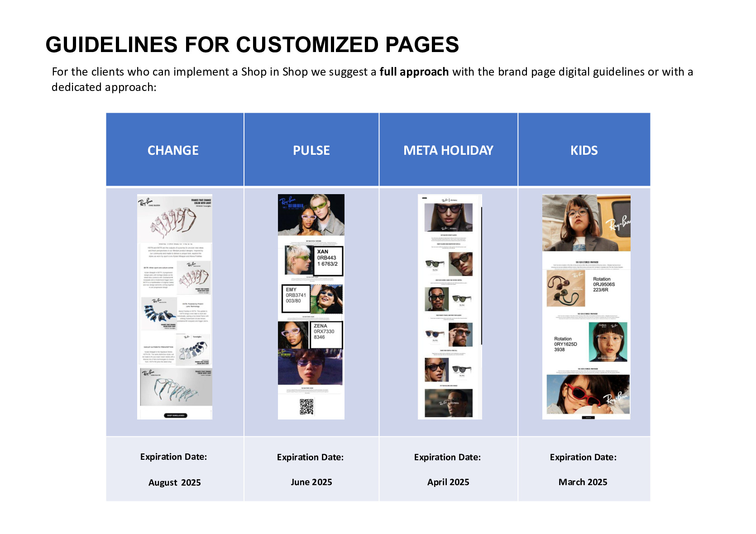Click the April 2025 expiration date
Image resolution: width=756 pixels, height=534 pixels.
tap(448, 482)
